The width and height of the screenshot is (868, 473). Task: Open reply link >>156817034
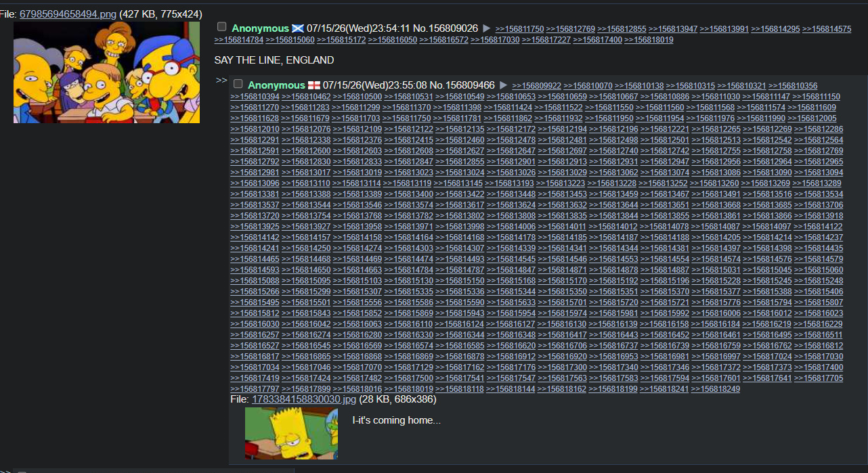click(255, 367)
